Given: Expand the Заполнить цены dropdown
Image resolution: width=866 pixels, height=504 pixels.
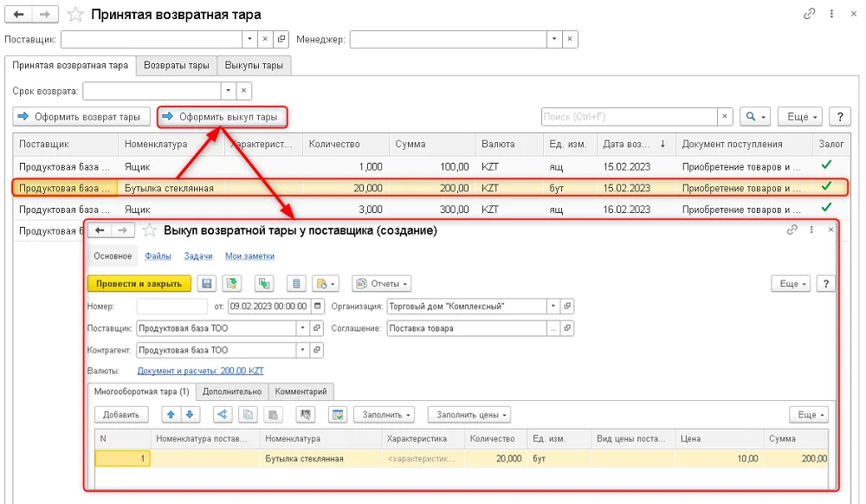Looking at the screenshot, I should [469, 415].
